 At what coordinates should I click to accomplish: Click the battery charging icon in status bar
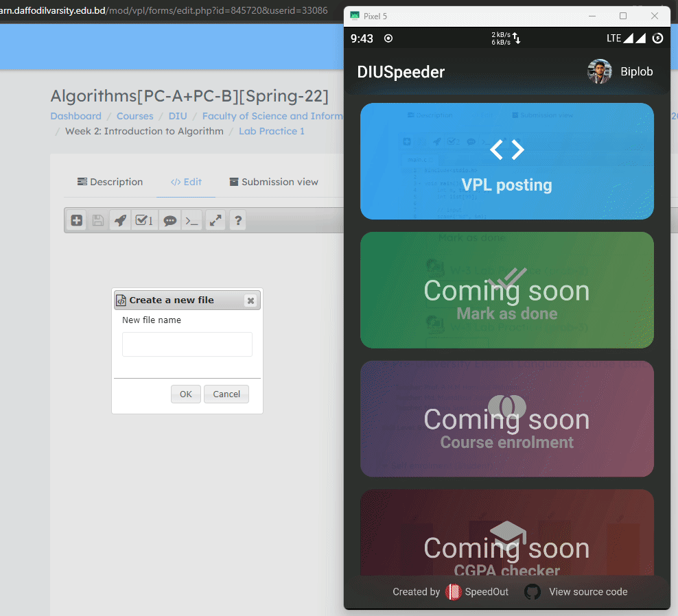(657, 38)
